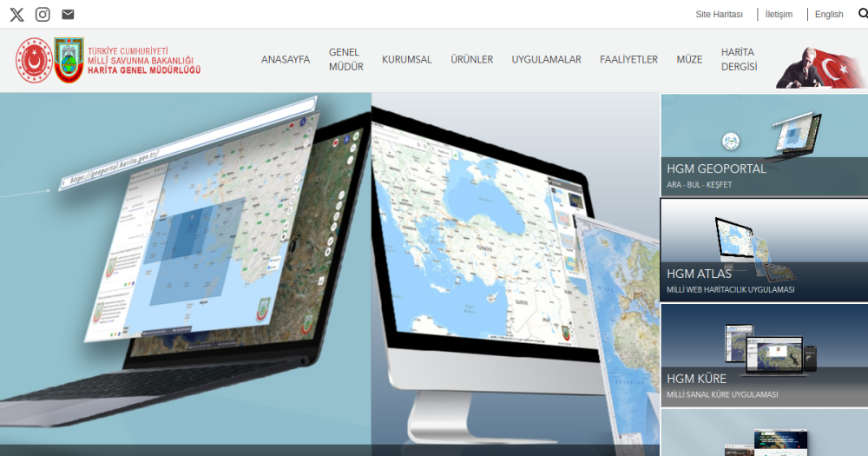868x456 pixels.
Task: Click the Harita Genel Müdürlüğü shield logo
Action: [69, 61]
